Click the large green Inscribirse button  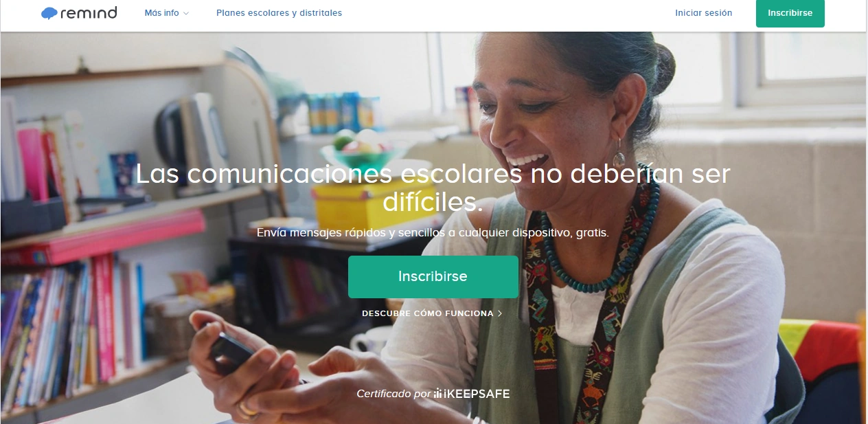433,276
